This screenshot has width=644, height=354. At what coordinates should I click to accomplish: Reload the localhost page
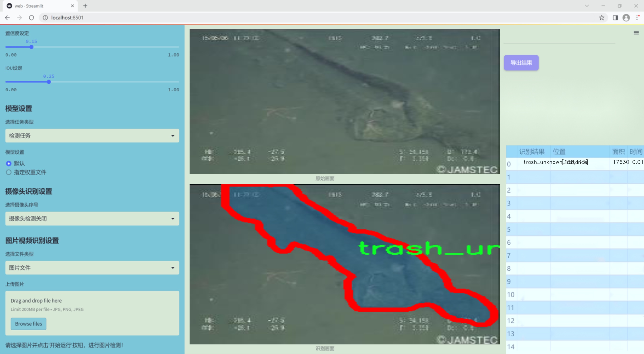click(x=32, y=18)
